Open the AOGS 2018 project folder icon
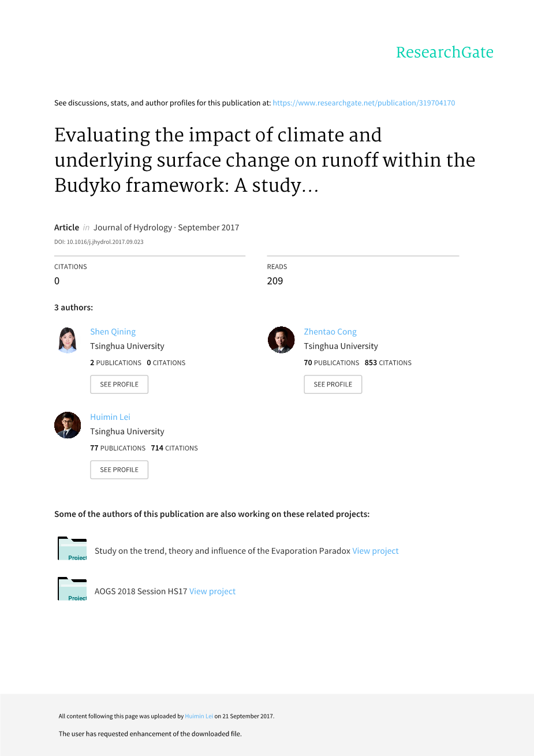The height and width of the screenshot is (756, 534). (x=72, y=589)
